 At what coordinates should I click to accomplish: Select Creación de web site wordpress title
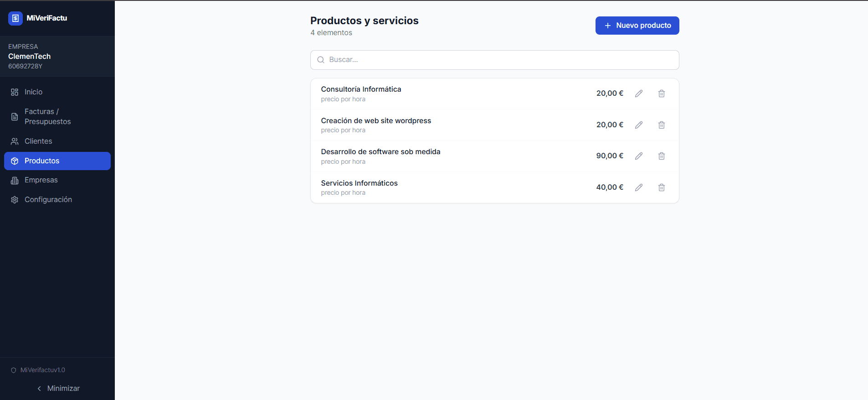coord(376,121)
